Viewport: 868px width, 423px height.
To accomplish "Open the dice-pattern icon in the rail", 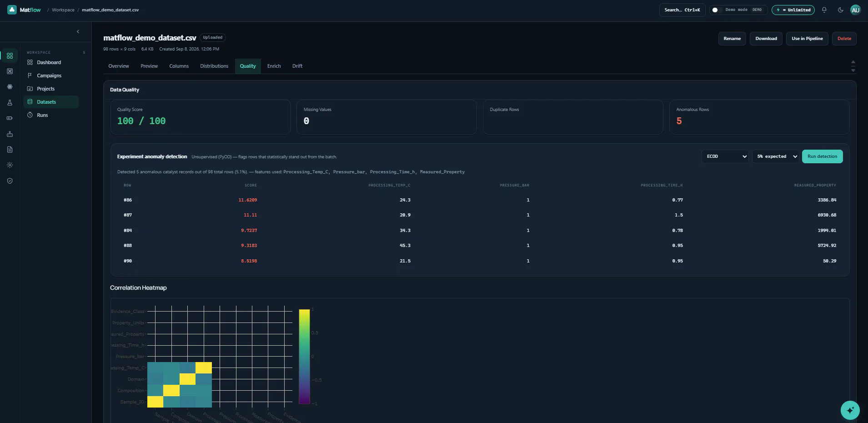I will coord(10,71).
